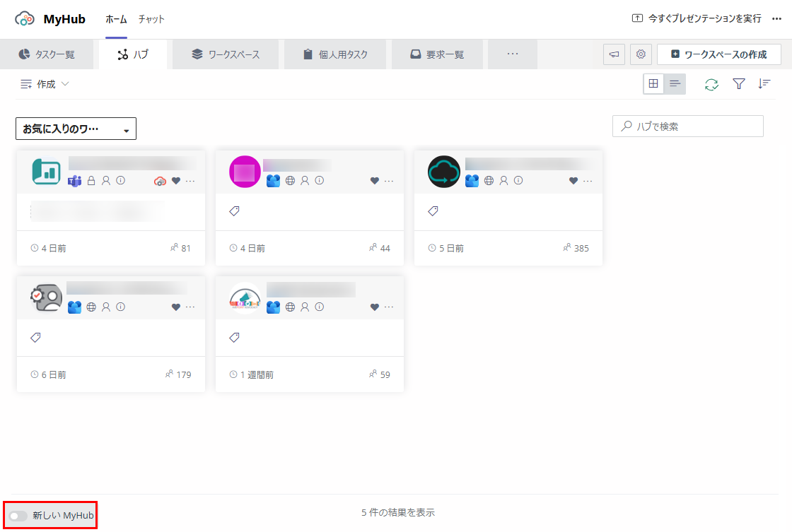Click the tag icon on the 385-member card
This screenshot has width=792, height=532.
[x=433, y=211]
